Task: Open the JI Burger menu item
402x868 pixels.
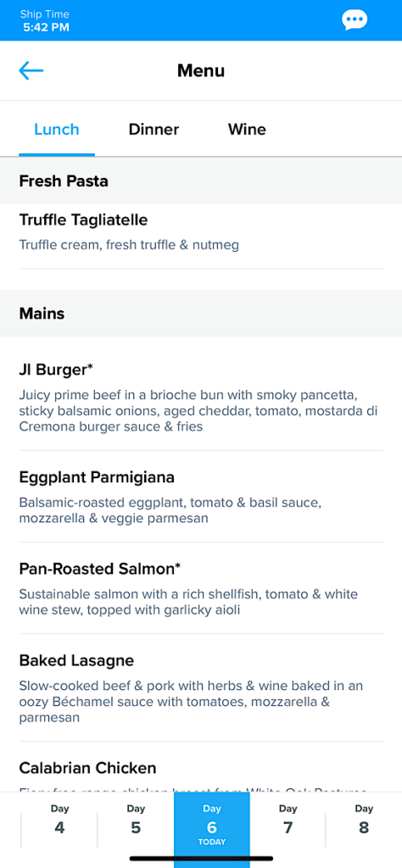Action: [x=201, y=398]
